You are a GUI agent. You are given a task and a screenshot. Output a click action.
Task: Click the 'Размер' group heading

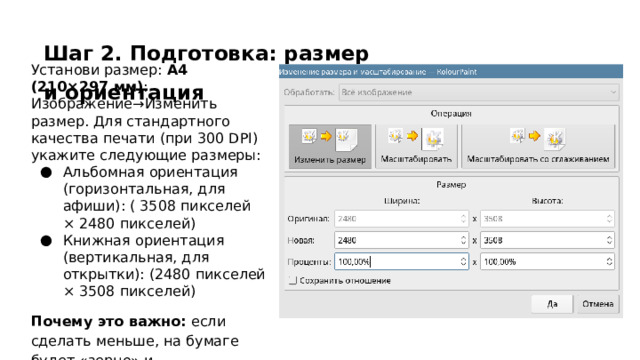coord(451,184)
